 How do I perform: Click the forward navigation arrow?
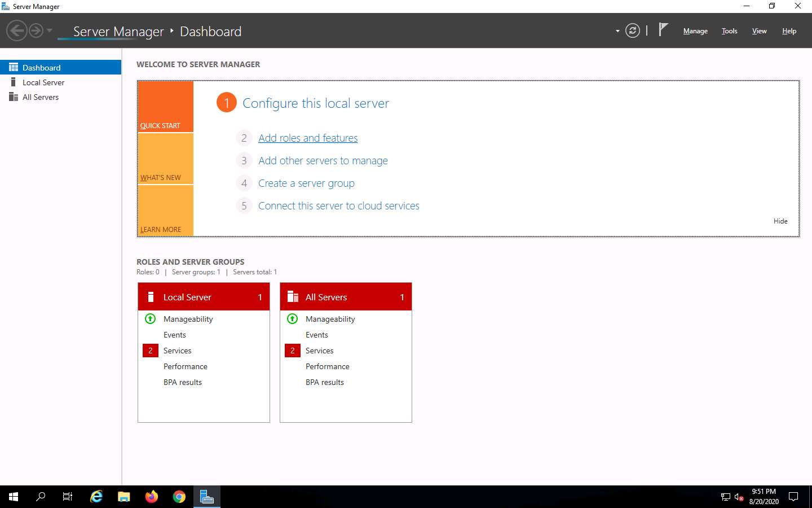36,30
